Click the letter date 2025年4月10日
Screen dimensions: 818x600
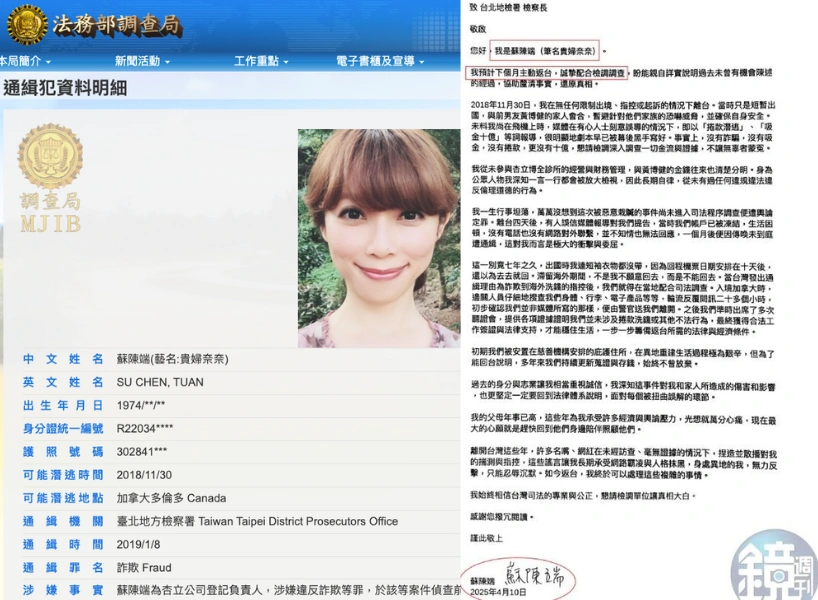(x=498, y=592)
